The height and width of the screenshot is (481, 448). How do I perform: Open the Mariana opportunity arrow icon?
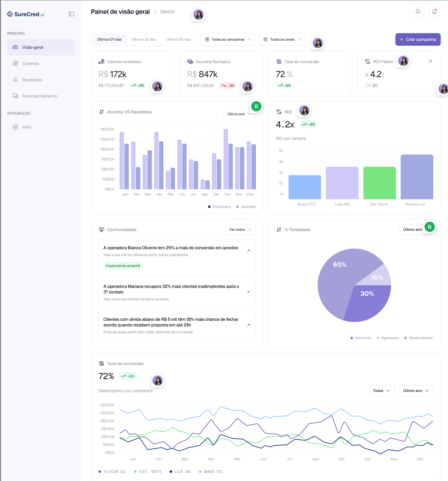[248, 292]
